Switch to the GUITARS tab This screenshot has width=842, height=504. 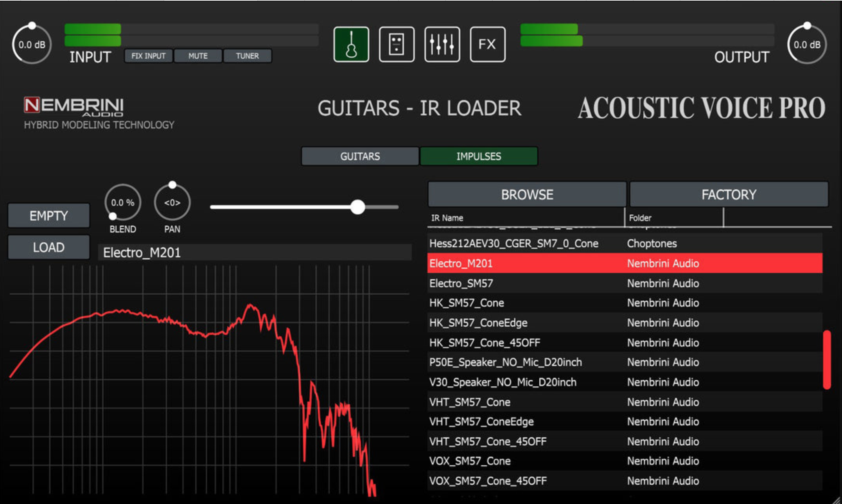pyautogui.click(x=359, y=156)
